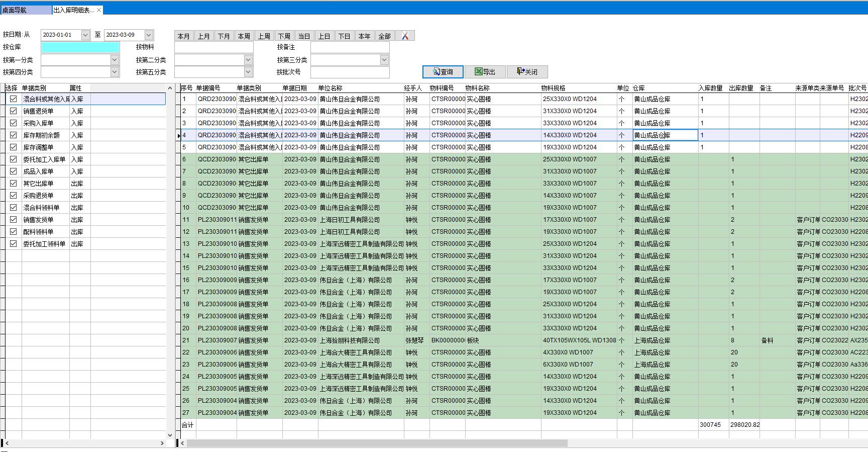This screenshot has height=452, width=868.
Task: Click the tools settings icon after 全部
Action: [405, 36]
